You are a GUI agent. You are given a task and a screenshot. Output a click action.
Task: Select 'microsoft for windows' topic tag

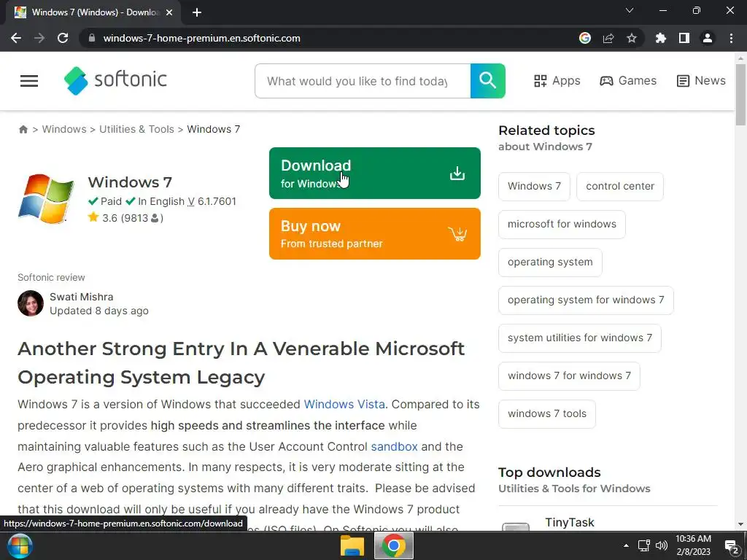coord(562,225)
